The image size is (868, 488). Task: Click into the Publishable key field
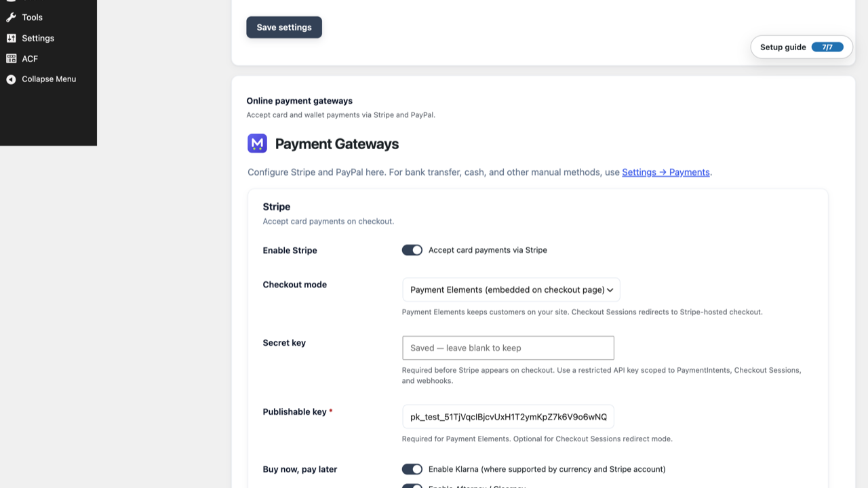(508, 417)
